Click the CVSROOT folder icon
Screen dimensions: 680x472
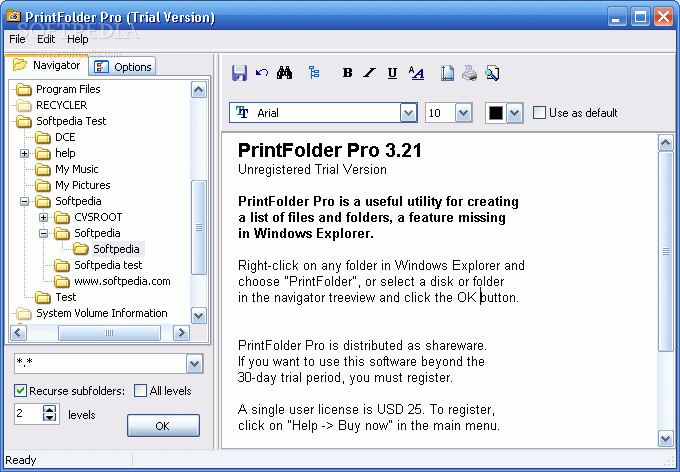click(x=62, y=217)
